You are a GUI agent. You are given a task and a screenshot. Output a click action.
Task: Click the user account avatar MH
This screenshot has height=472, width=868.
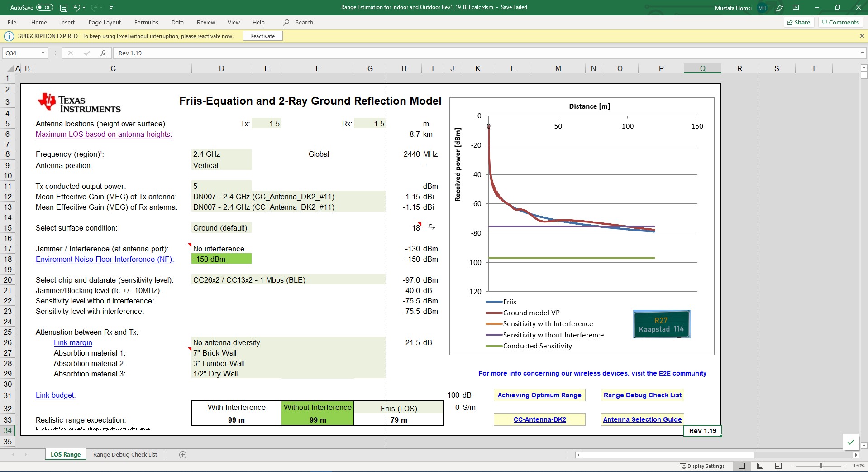[x=762, y=8]
